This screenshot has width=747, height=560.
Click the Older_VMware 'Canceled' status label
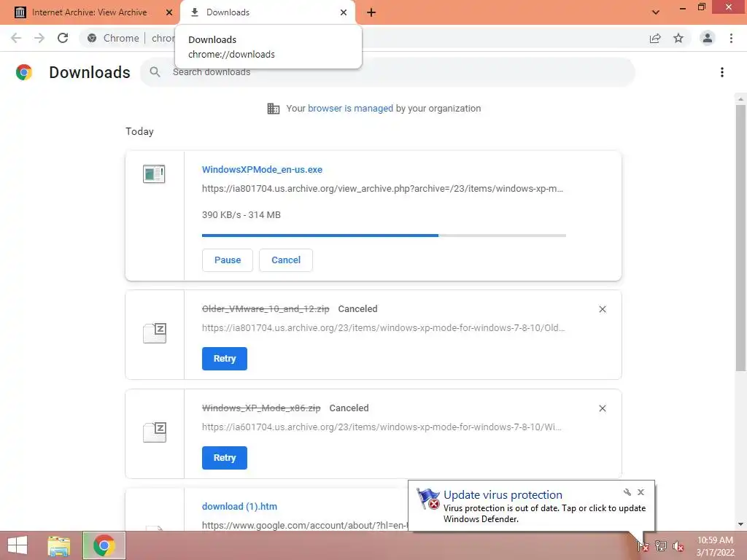point(357,308)
